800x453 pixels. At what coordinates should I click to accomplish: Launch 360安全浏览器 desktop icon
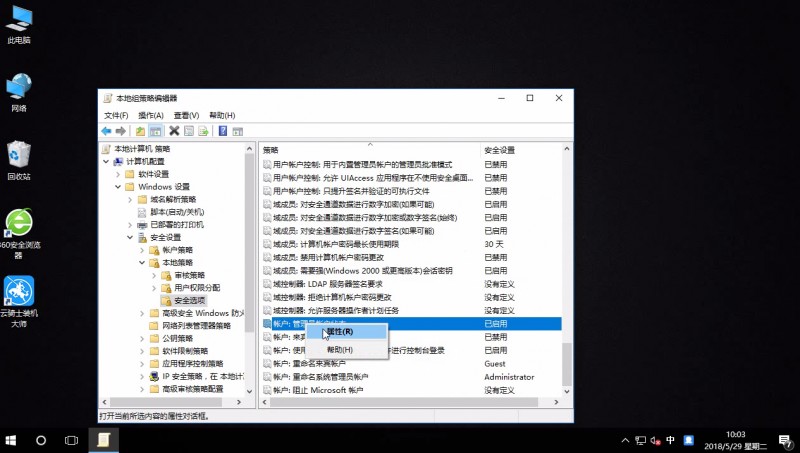click(x=19, y=234)
